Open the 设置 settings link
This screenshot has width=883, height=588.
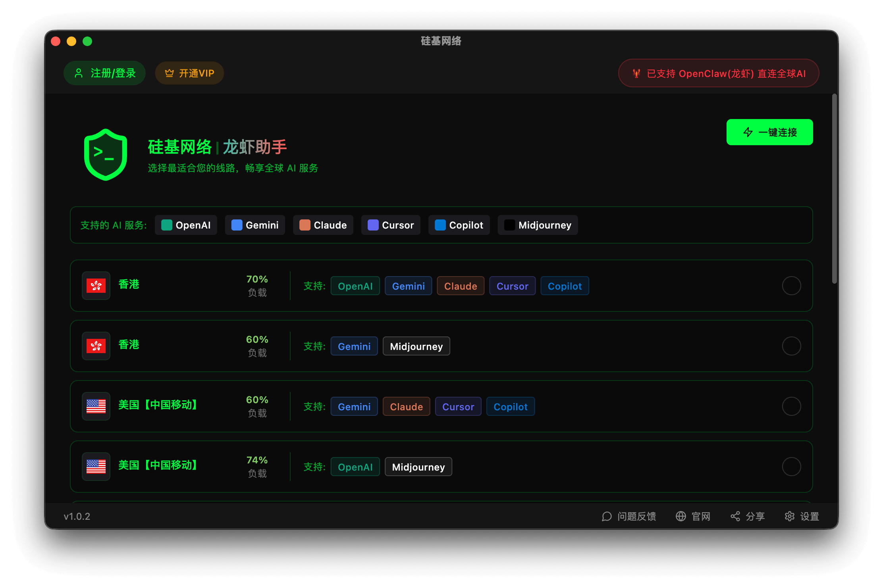click(x=802, y=516)
